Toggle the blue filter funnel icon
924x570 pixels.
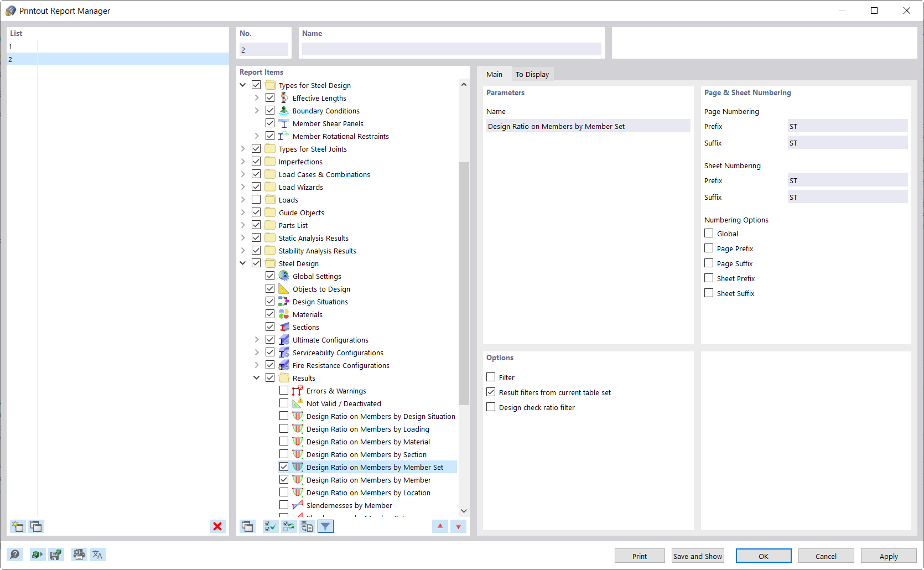pyautogui.click(x=325, y=526)
